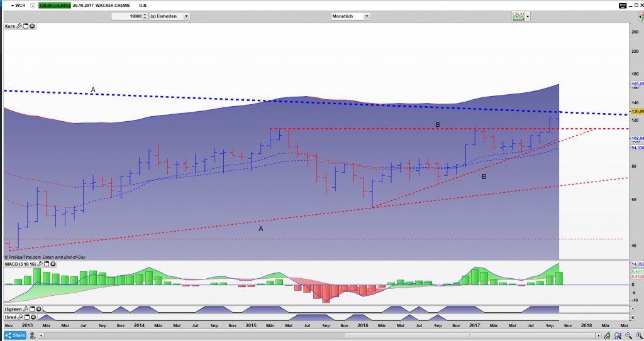Open ISred indicator settings wrench

(x=19, y=317)
